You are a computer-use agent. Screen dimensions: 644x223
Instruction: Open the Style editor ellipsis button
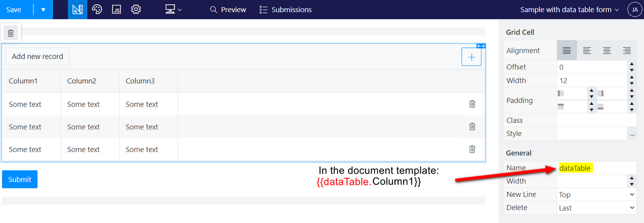(x=632, y=134)
